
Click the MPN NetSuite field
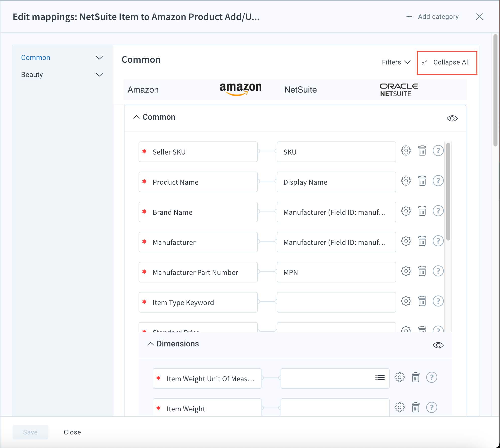336,272
